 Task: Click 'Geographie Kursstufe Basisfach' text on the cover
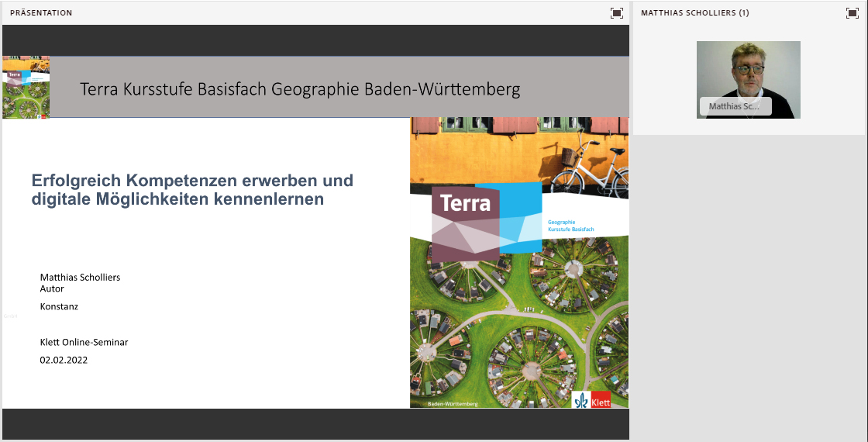tap(570, 226)
